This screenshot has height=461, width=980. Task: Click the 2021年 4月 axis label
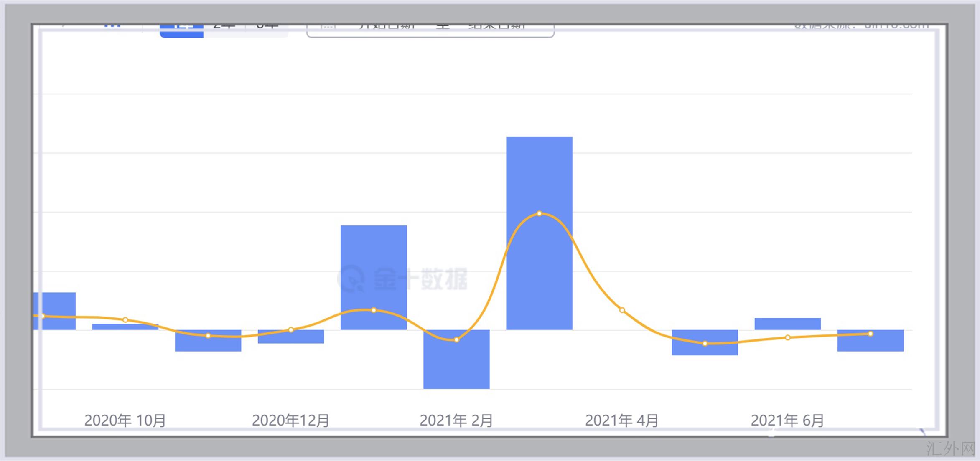point(621,420)
